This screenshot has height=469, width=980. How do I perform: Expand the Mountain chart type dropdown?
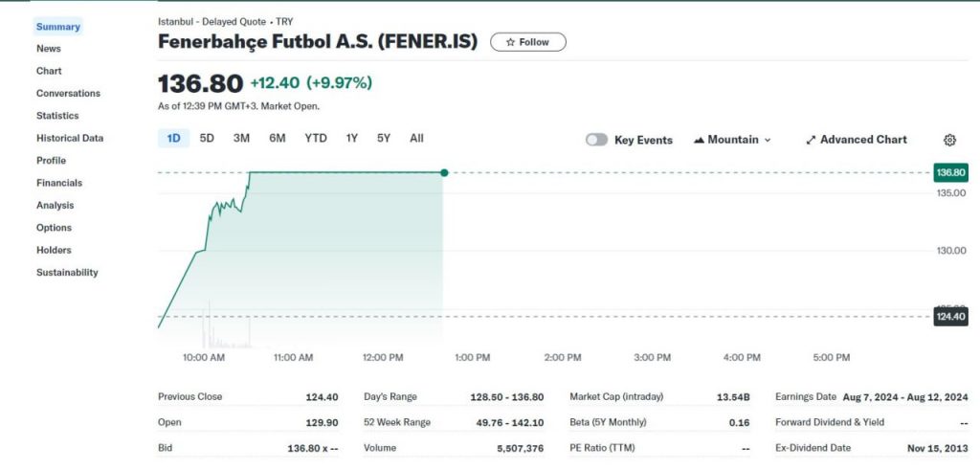tap(732, 140)
